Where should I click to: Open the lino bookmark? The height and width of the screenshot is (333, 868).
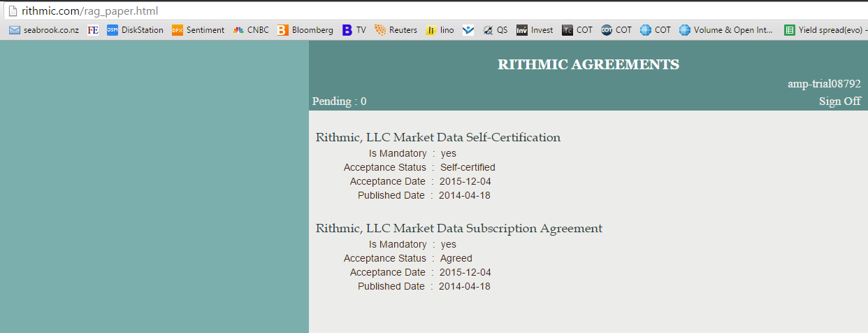[440, 30]
